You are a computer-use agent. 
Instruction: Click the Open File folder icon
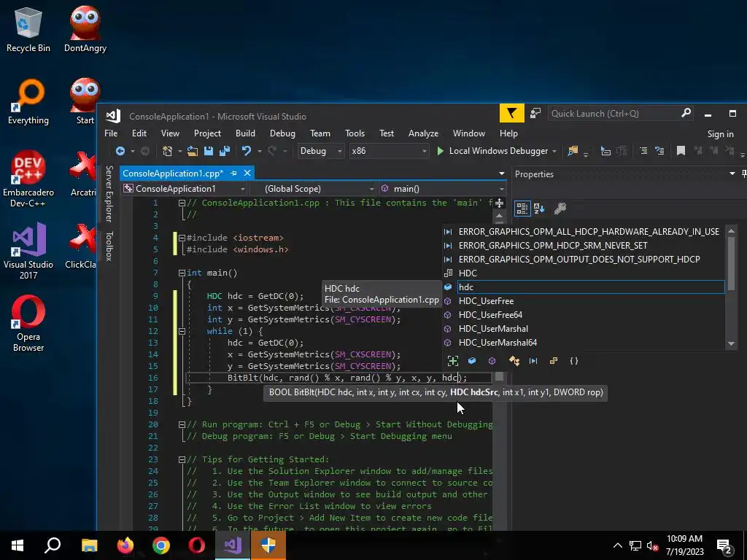[x=193, y=151]
